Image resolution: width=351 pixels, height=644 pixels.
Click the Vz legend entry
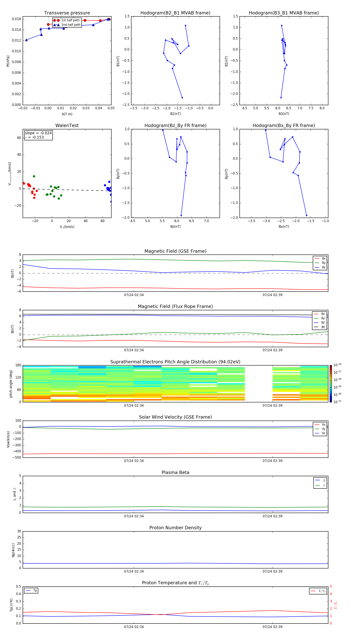(x=320, y=433)
